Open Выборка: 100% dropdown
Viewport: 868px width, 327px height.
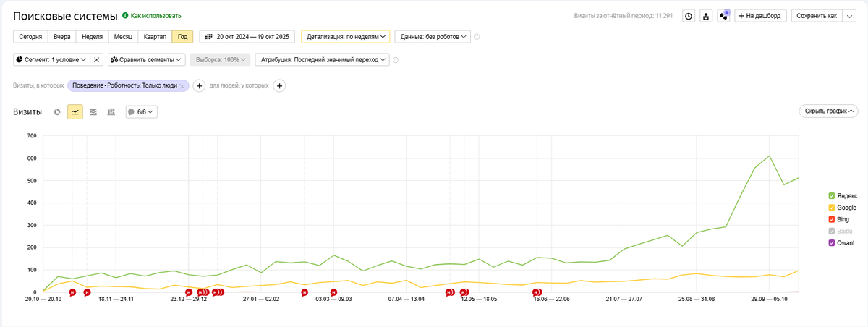pos(220,59)
